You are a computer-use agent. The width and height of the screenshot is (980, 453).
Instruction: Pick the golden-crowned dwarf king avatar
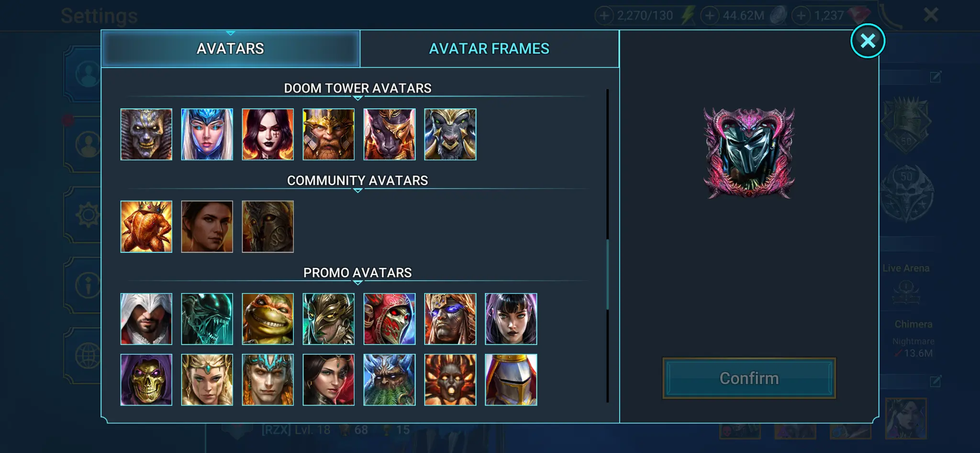point(328,134)
